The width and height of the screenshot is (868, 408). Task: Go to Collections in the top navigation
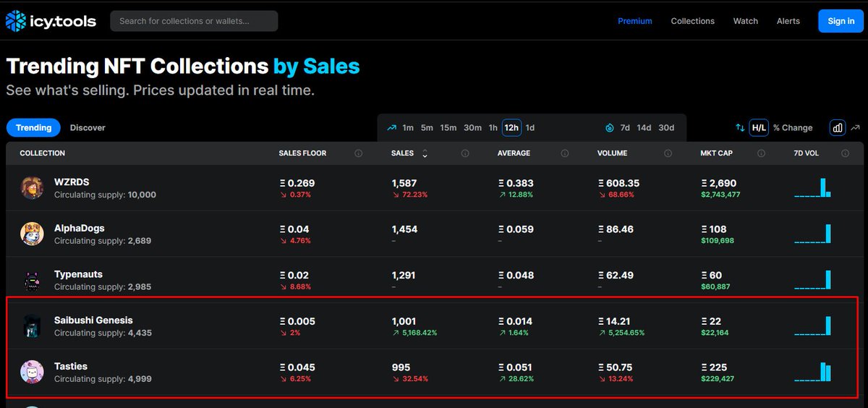point(692,21)
